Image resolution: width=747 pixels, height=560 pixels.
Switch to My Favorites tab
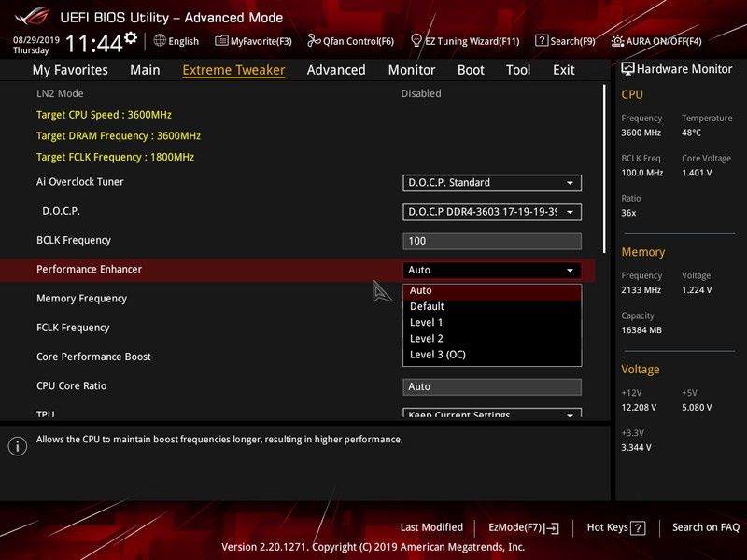click(70, 70)
